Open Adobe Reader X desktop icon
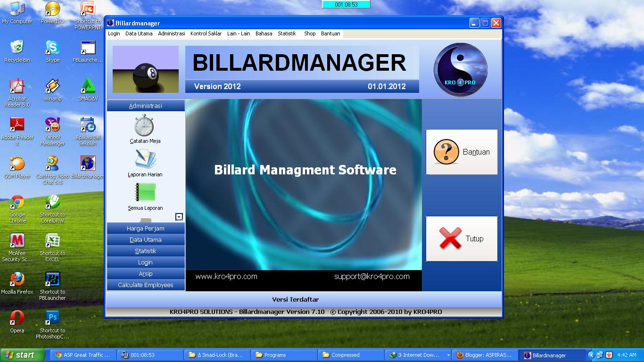Screen dimensions: 644x362 point(17,132)
